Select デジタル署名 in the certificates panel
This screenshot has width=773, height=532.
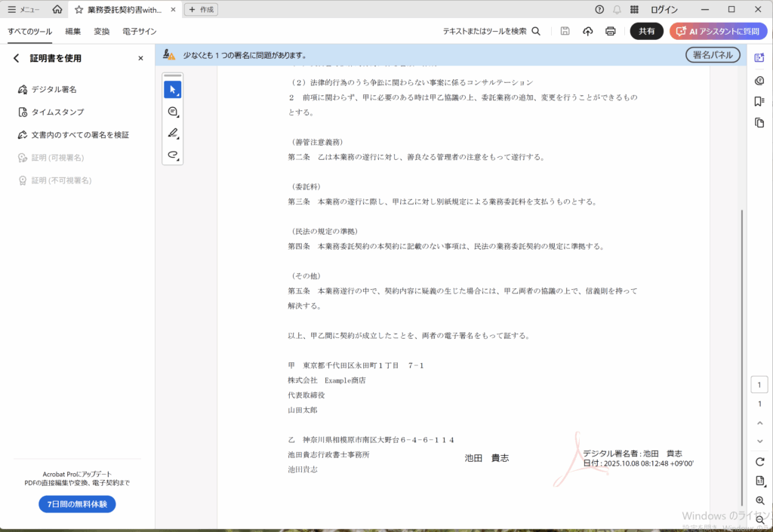click(x=54, y=89)
